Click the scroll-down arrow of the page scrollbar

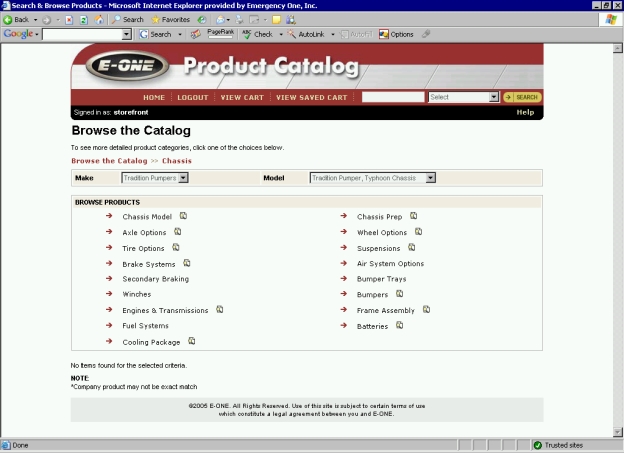tap(618, 432)
